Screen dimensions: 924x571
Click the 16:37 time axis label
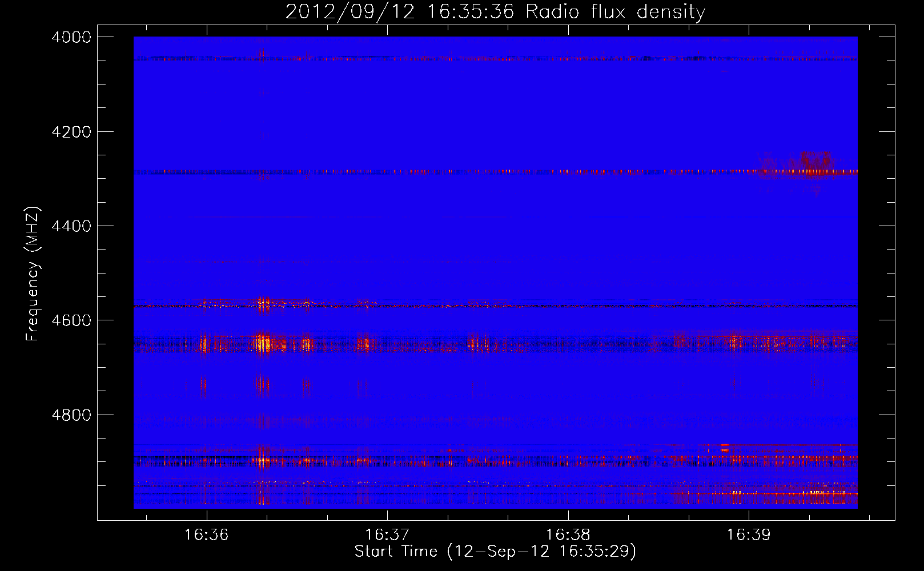[387, 534]
